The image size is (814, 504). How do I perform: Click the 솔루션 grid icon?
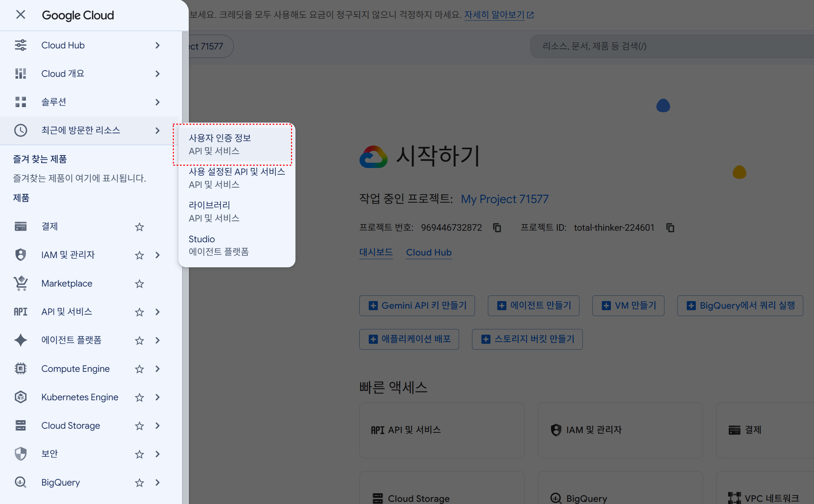(21, 102)
